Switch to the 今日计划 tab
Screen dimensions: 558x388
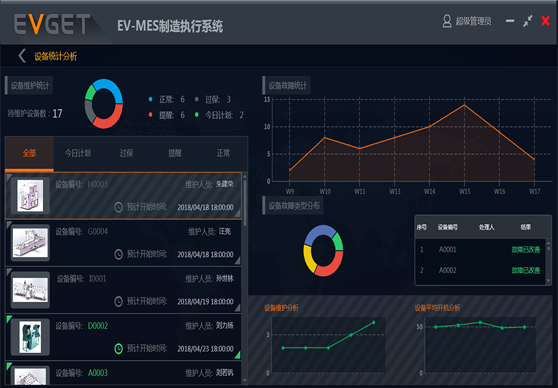(x=78, y=153)
